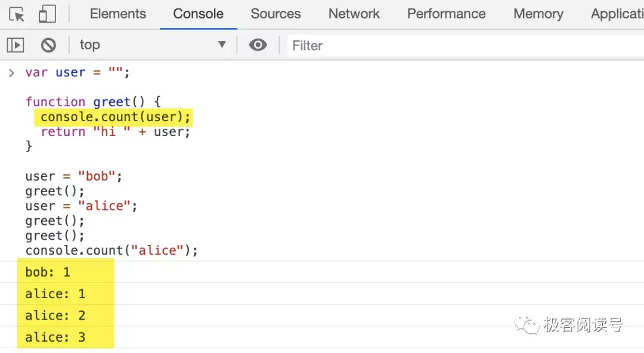This screenshot has height=353, width=644.
Task: Click the console prompt chevron
Action: click(x=11, y=73)
